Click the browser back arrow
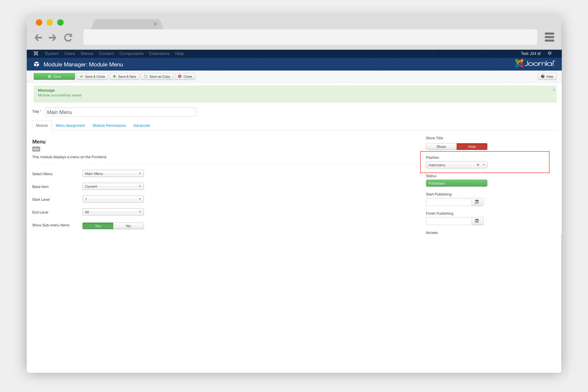 click(x=38, y=37)
